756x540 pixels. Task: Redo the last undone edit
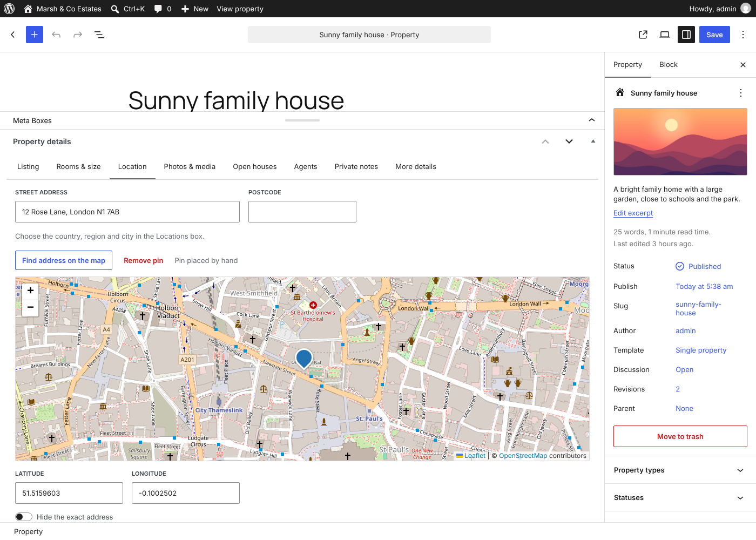[x=78, y=35]
